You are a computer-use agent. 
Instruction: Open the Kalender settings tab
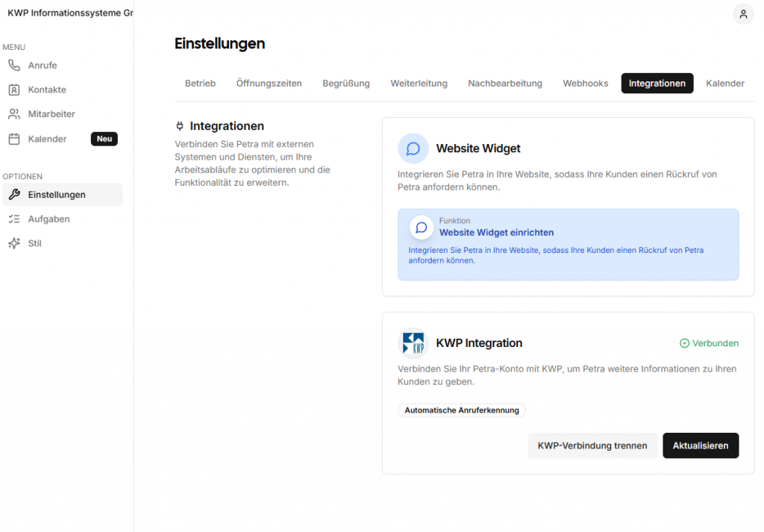[x=725, y=84]
